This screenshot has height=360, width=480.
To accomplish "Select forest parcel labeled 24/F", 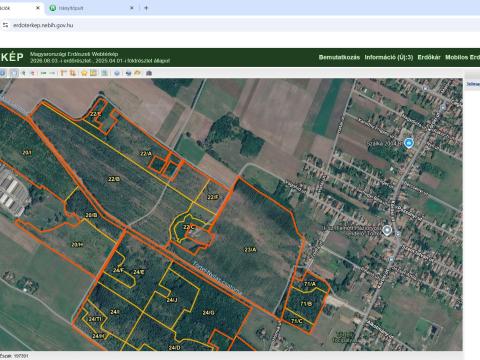I will (118, 270).
